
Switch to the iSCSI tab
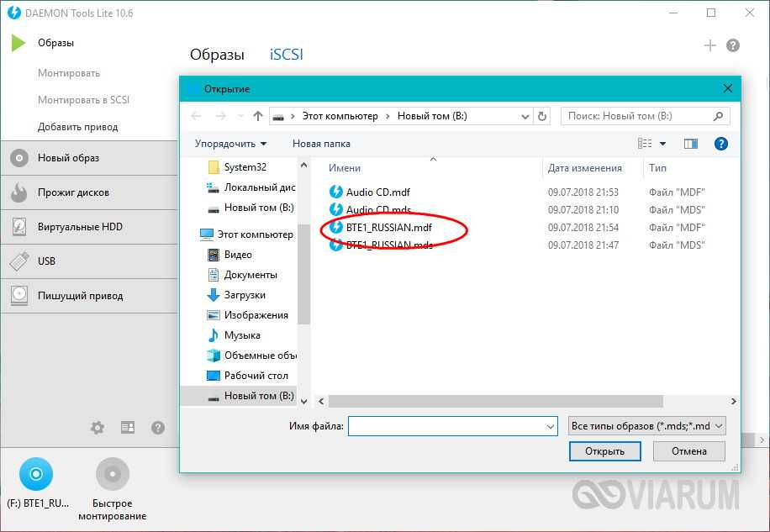[x=287, y=54]
